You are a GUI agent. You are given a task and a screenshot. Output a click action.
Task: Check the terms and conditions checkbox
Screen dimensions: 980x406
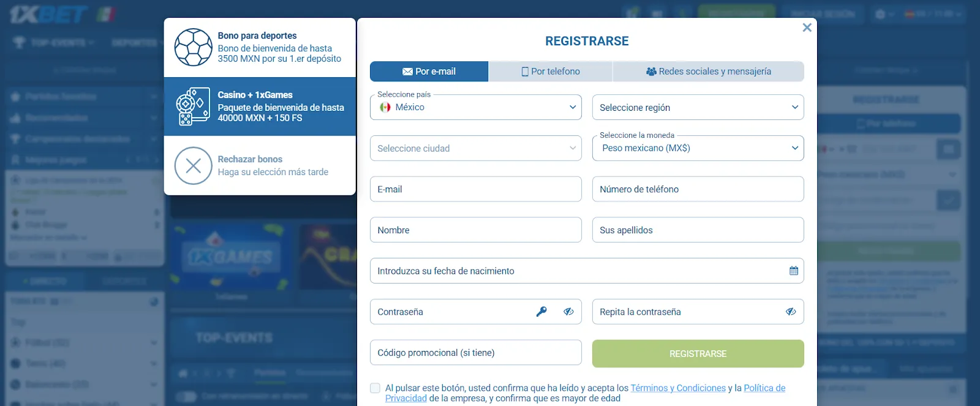coord(375,388)
